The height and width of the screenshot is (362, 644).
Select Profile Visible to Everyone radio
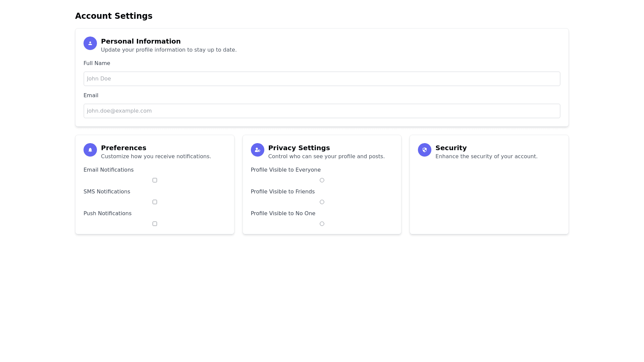point(322,180)
